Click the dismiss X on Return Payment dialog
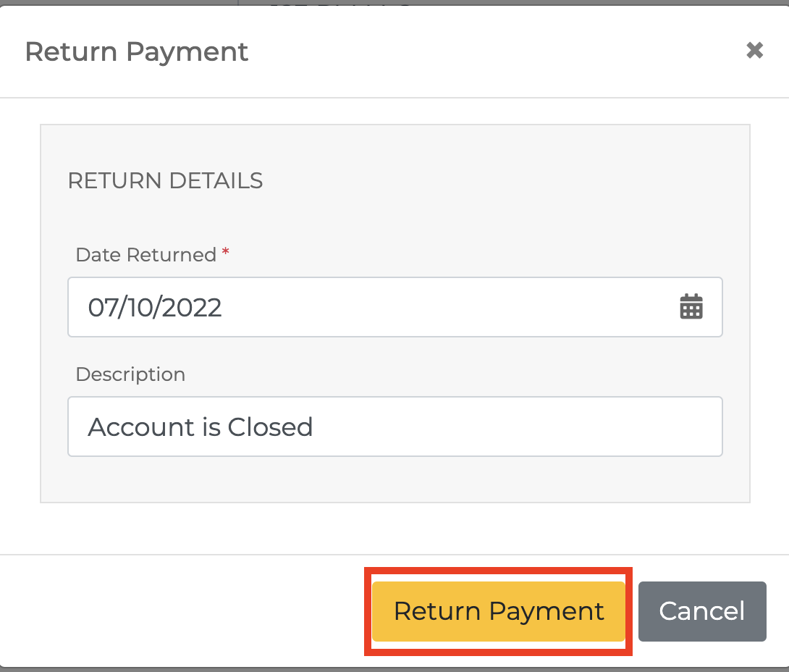This screenshot has width=789, height=672. 755,50
